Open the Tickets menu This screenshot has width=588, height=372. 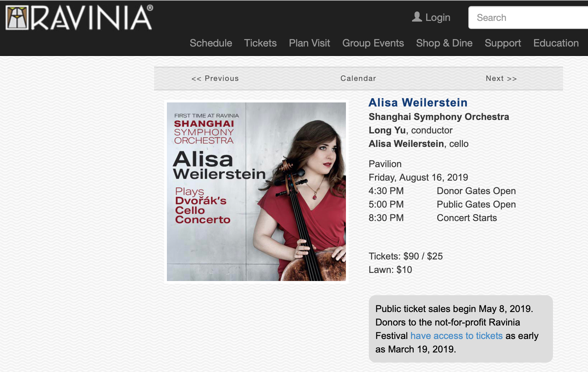[x=260, y=43]
